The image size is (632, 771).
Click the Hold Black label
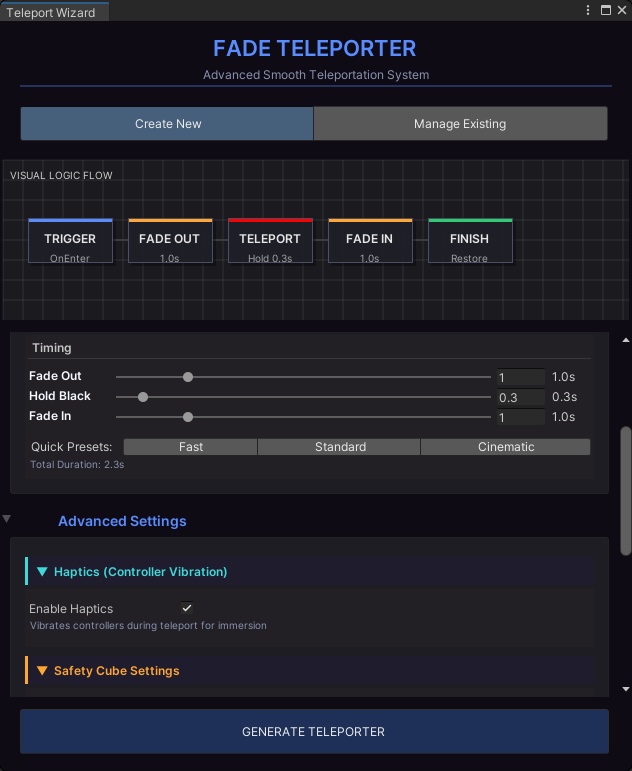pyautogui.click(x=60, y=396)
